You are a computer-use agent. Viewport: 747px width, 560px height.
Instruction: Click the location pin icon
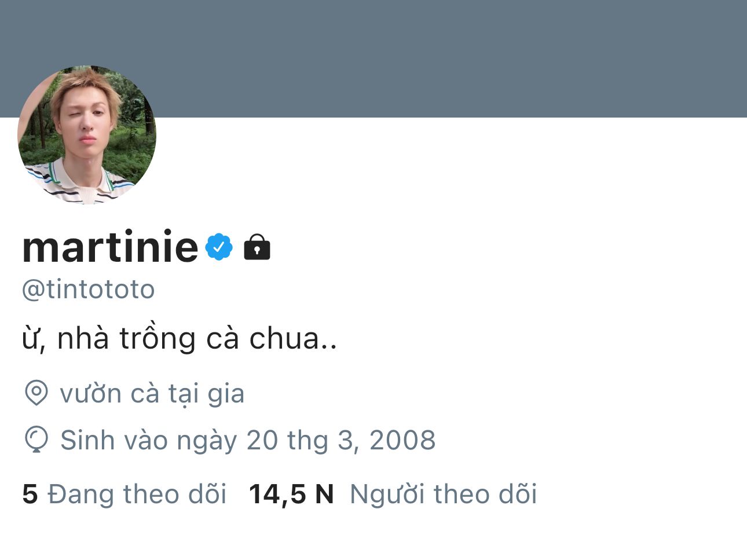(x=36, y=393)
